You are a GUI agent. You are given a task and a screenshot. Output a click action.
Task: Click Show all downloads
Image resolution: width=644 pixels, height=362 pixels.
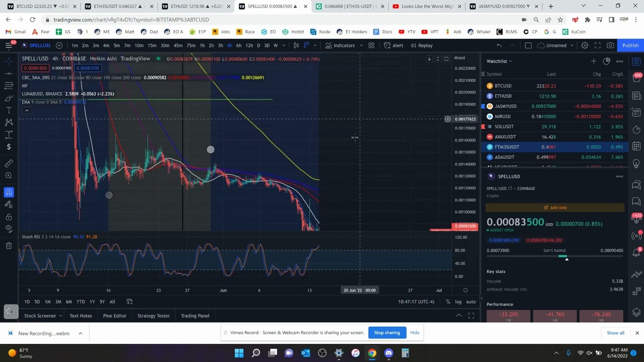pos(615,333)
